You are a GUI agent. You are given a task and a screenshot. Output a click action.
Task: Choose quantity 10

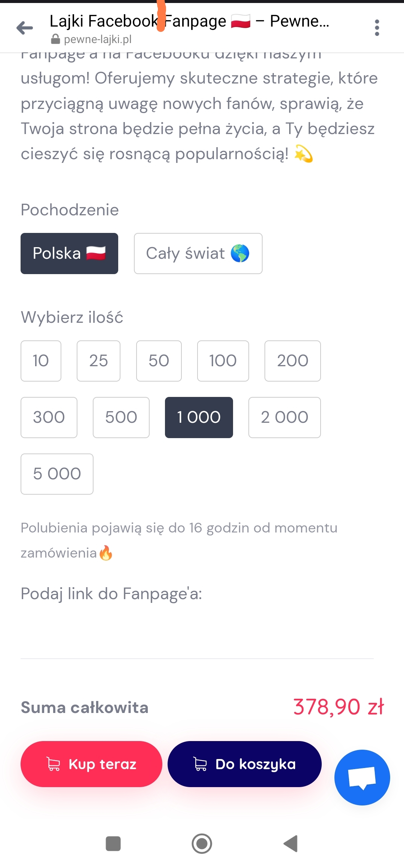tap(41, 361)
